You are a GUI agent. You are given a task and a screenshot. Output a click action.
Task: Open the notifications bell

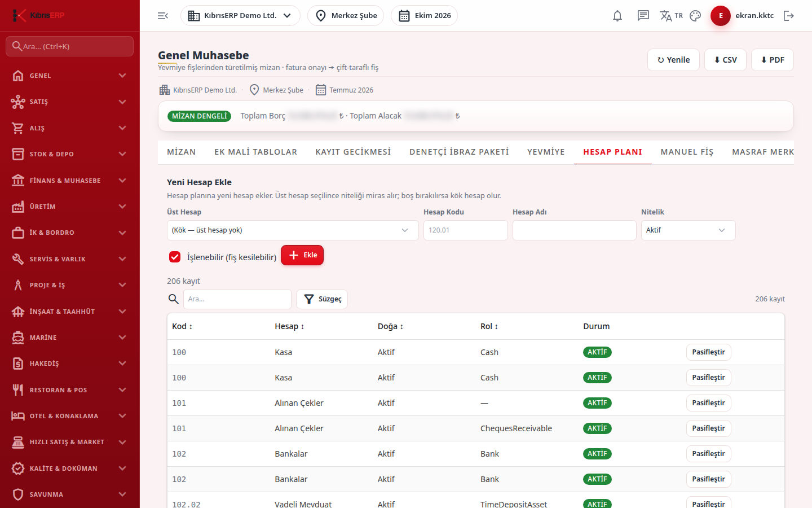(x=617, y=16)
